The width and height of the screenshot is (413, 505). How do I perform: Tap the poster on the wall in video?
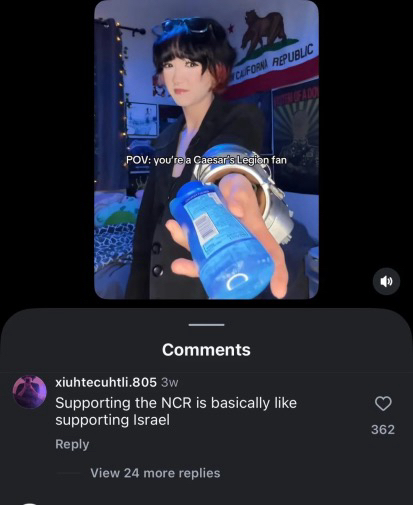point(296,133)
